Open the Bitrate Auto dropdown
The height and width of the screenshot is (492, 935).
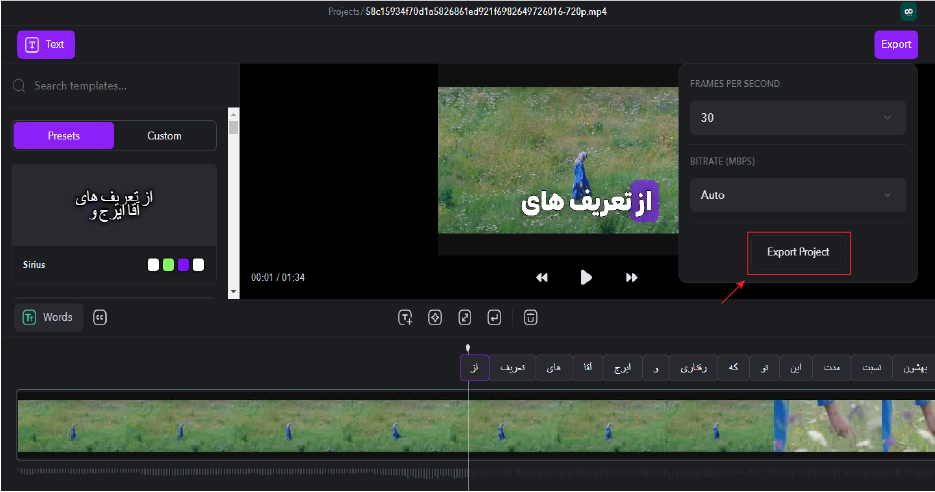798,195
